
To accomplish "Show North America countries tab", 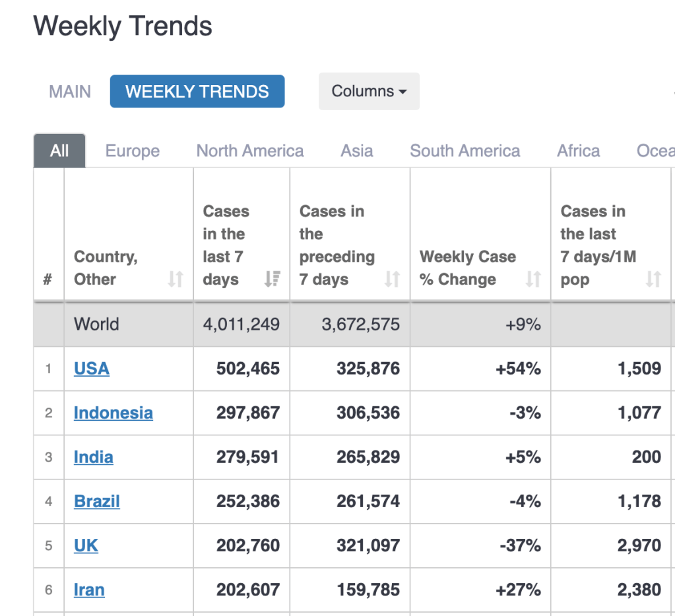I will click(250, 151).
